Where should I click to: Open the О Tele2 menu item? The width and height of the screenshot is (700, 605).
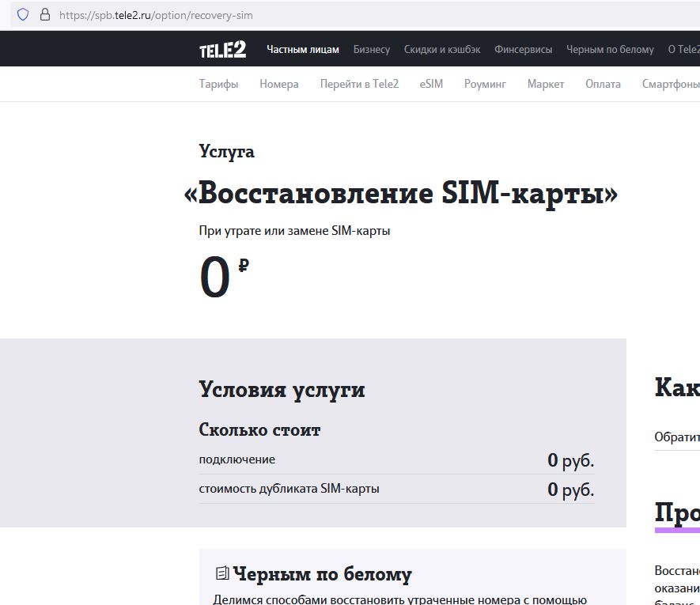683,49
